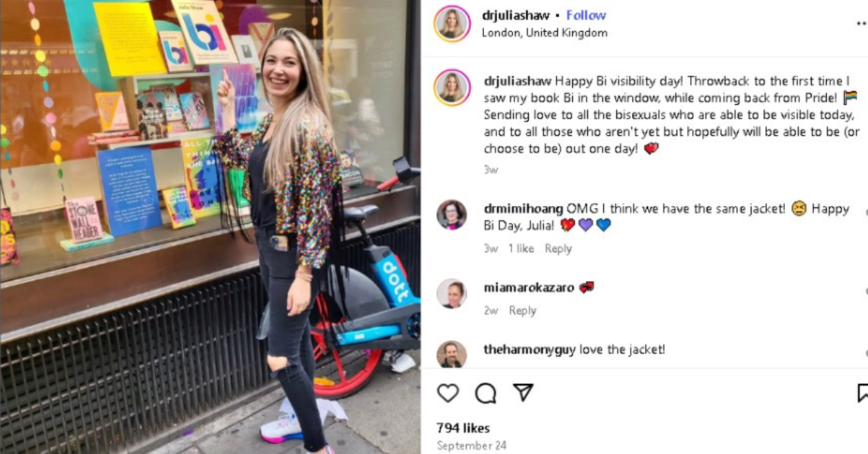Open miamarokazaro username link
The image size is (868, 454).
(529, 288)
